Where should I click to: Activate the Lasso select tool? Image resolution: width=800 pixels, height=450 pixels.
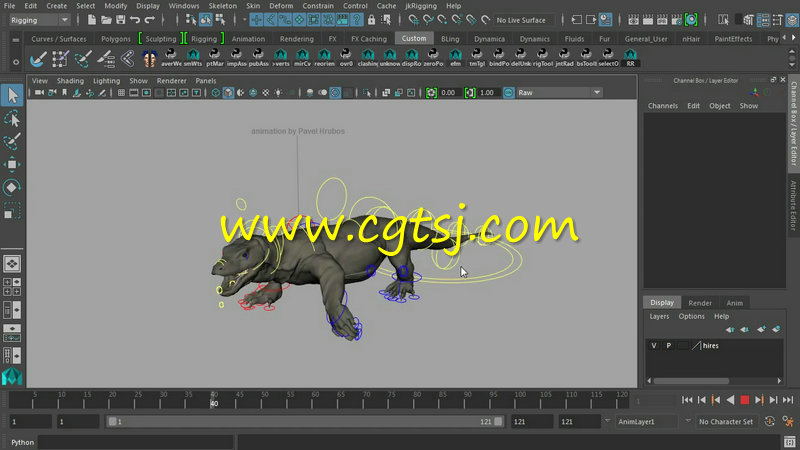click(x=12, y=119)
